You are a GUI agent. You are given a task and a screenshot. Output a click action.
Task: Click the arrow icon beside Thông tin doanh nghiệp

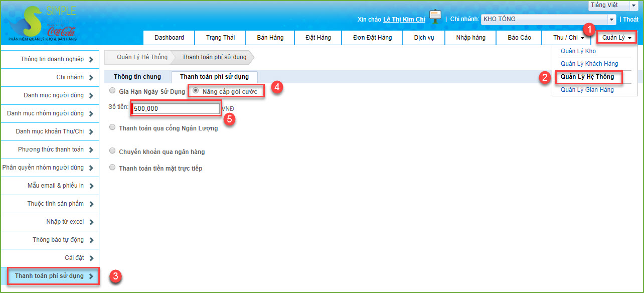point(91,60)
